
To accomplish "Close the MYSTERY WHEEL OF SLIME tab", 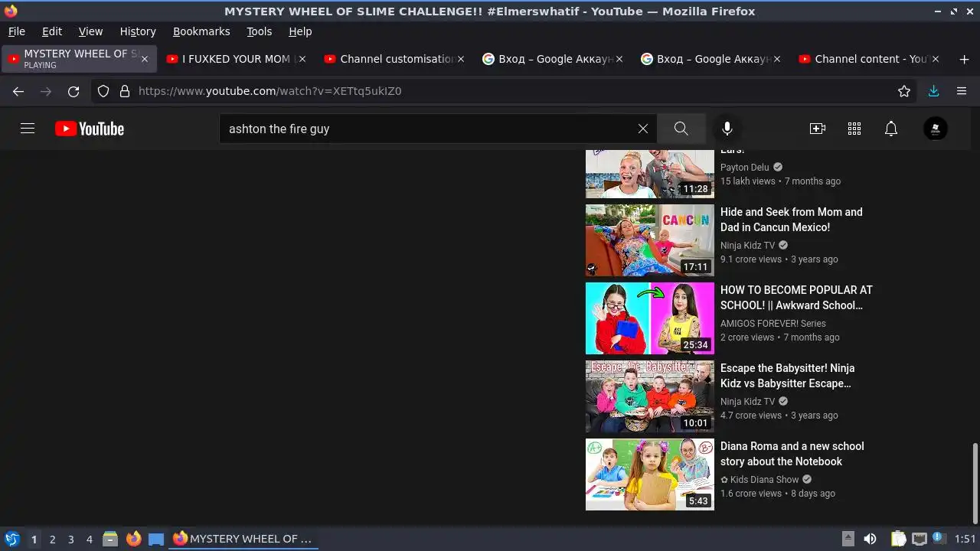I will (x=144, y=59).
